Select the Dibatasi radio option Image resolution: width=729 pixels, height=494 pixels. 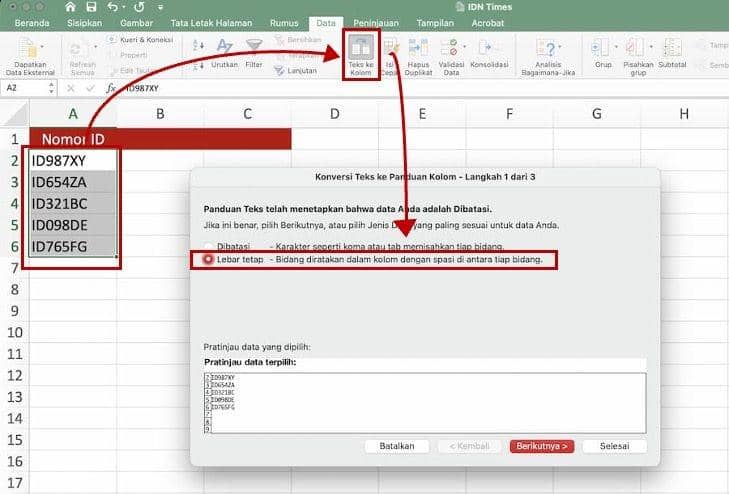[208, 246]
